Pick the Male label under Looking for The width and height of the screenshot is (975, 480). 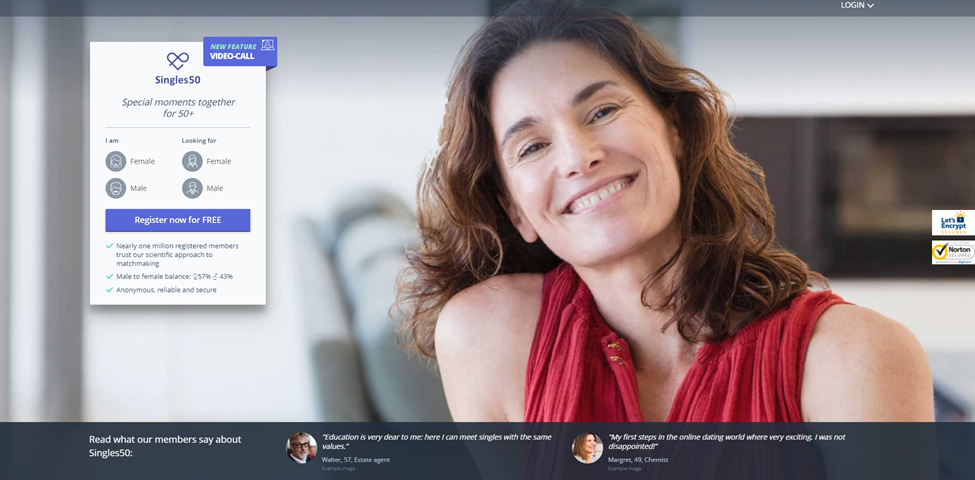click(x=215, y=188)
